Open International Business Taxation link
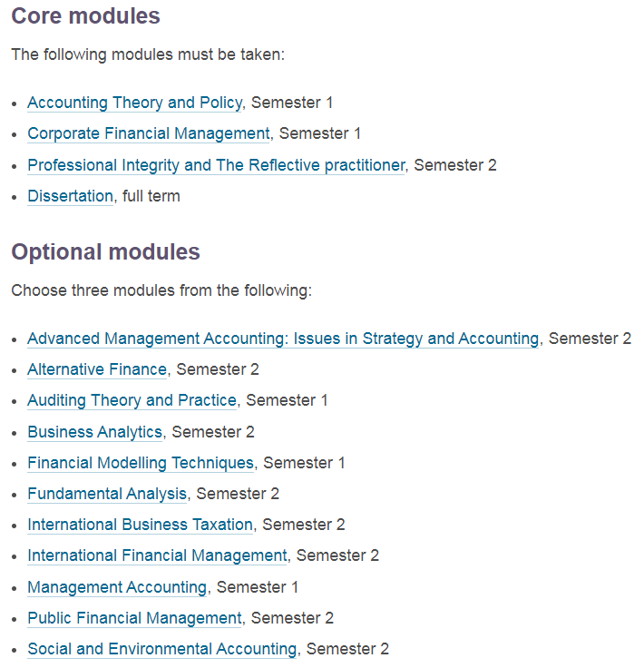Viewport: 644px width, 668px height. (x=140, y=525)
